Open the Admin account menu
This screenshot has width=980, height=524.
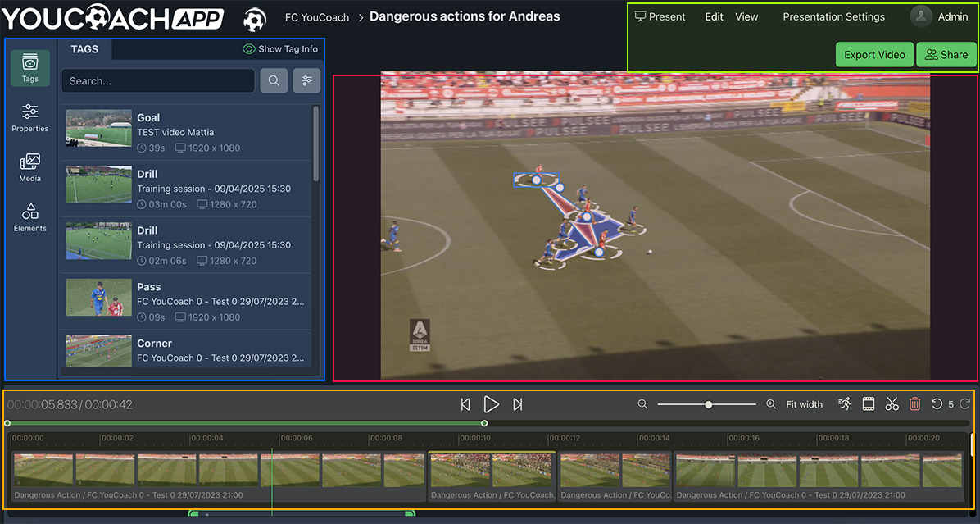pyautogui.click(x=952, y=17)
